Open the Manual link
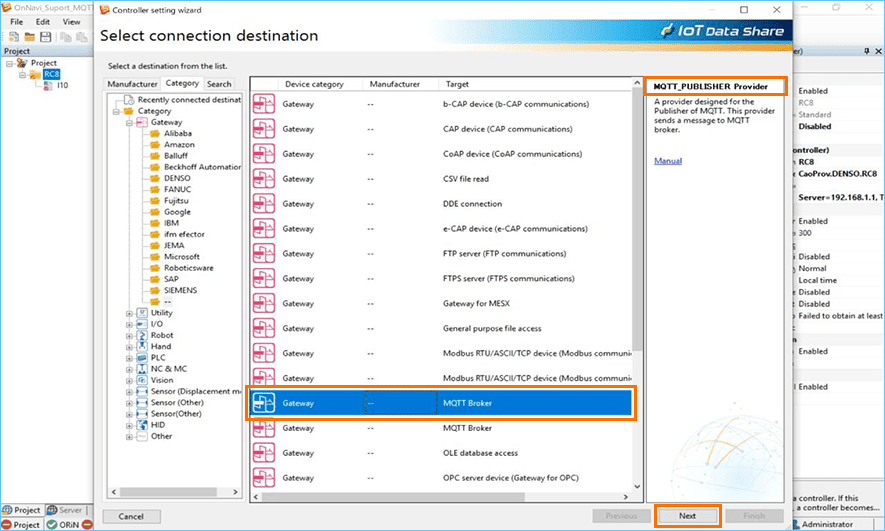The image size is (885, 531). [668, 161]
